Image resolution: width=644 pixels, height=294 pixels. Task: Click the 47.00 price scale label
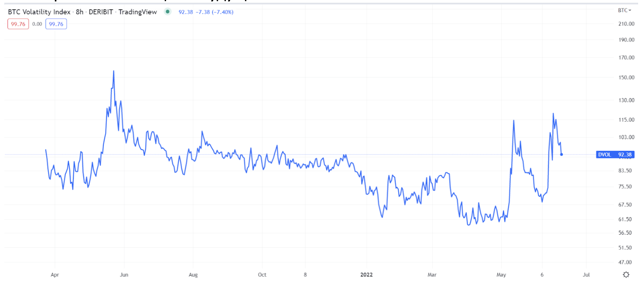pos(625,262)
